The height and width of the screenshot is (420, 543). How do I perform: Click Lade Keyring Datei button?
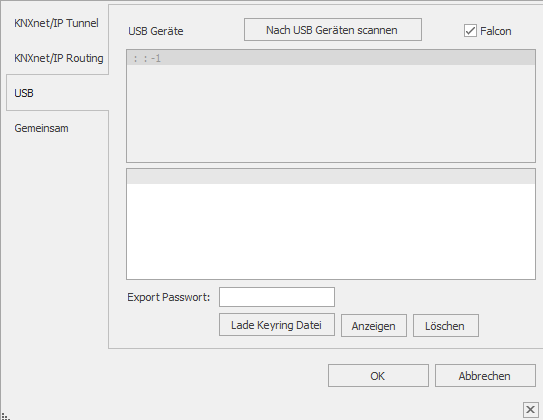click(277, 325)
